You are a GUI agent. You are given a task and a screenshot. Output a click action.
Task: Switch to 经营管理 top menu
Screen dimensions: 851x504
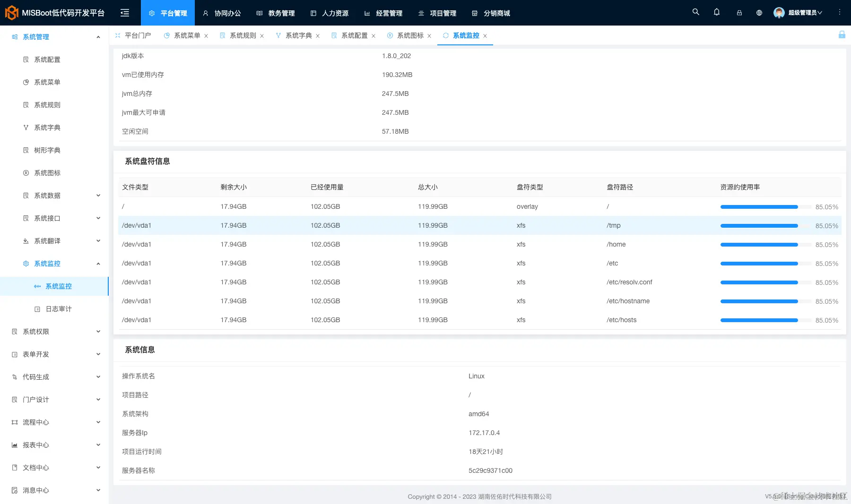coord(383,13)
